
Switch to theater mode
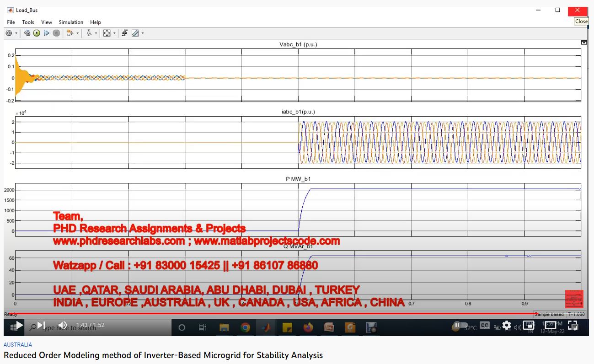click(x=551, y=325)
